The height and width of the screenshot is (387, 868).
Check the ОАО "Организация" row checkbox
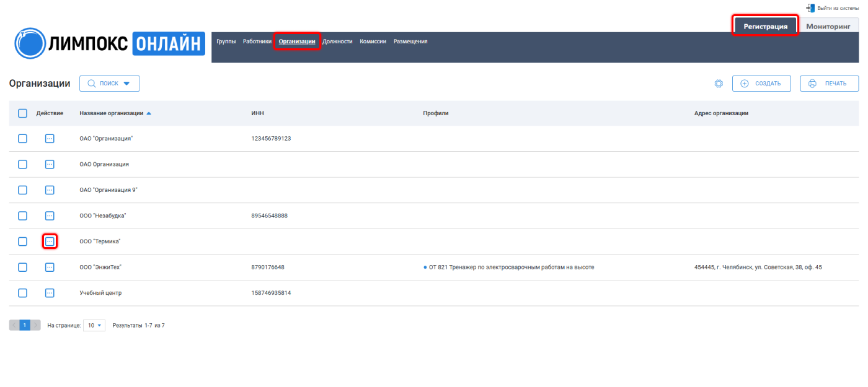[x=22, y=139]
